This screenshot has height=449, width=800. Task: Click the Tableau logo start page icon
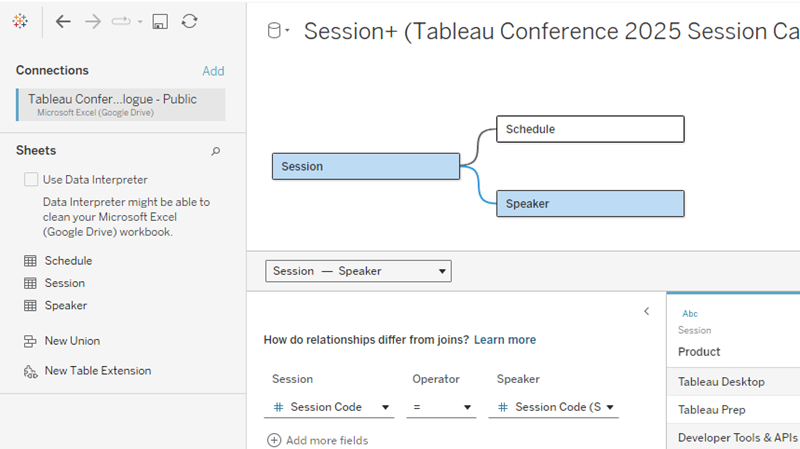coord(20,21)
